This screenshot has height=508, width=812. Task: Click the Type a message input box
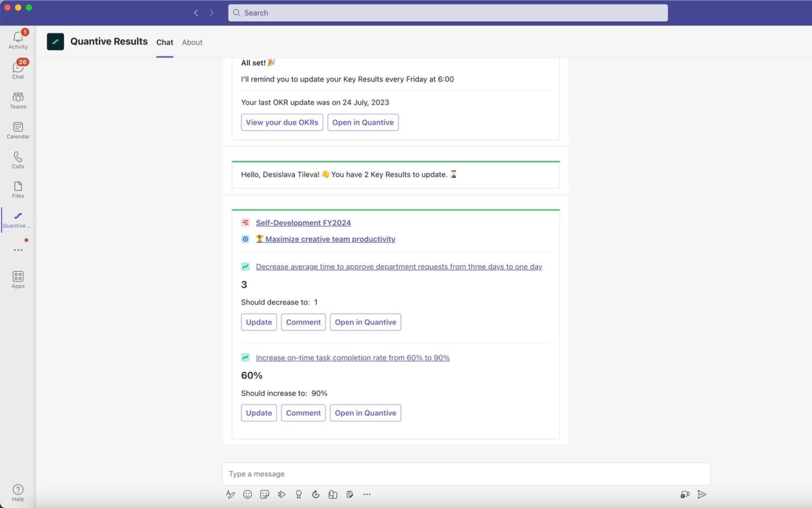click(x=466, y=474)
